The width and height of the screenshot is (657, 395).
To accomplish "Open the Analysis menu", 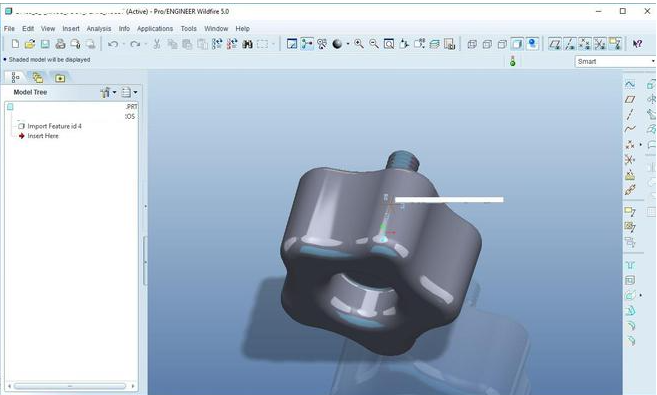I will (99, 28).
